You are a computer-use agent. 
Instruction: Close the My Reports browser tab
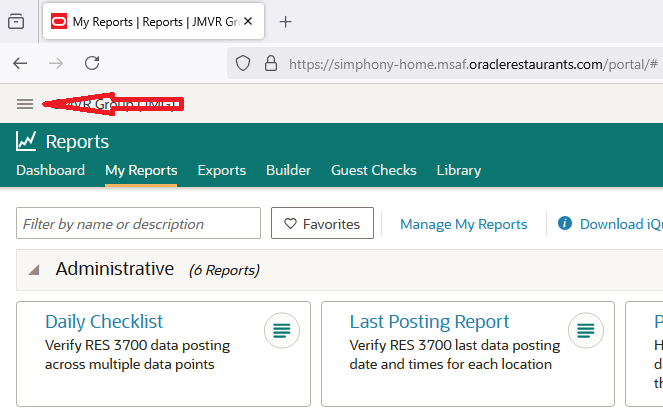[x=248, y=21]
